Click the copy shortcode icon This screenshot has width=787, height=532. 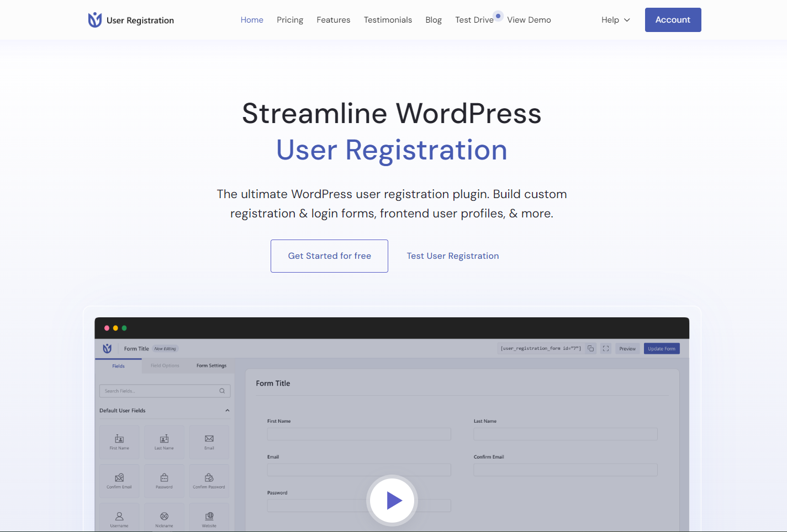[591, 348]
